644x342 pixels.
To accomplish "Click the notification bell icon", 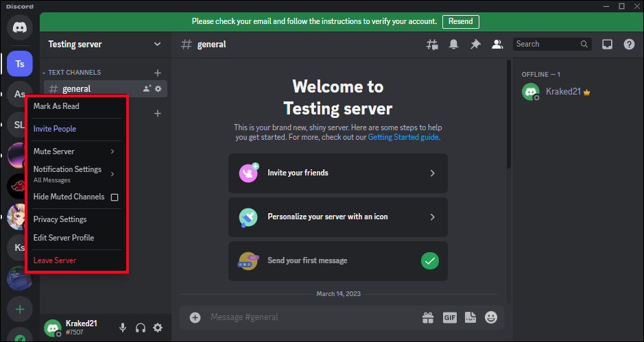I will [453, 45].
